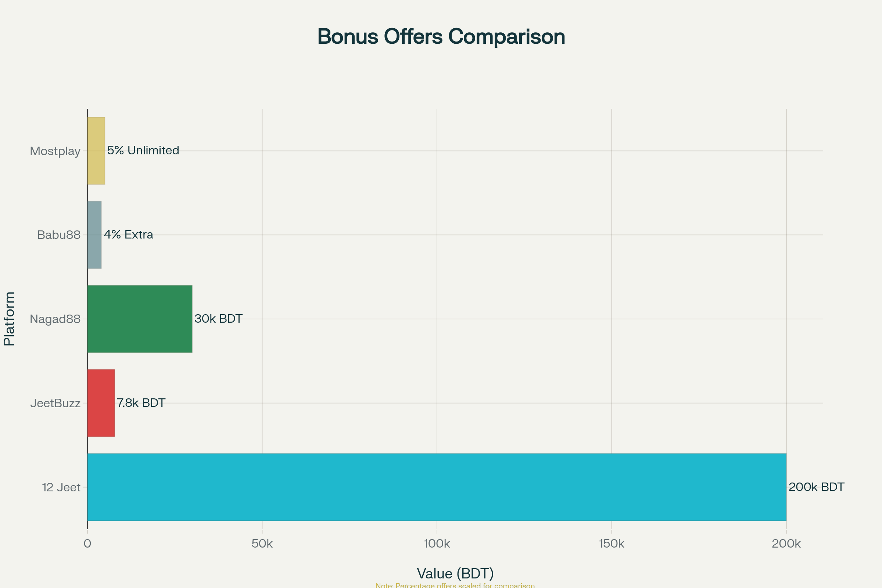Image resolution: width=882 pixels, height=588 pixels.
Task: Click the JeetBuzz y-axis label
Action: [55, 403]
